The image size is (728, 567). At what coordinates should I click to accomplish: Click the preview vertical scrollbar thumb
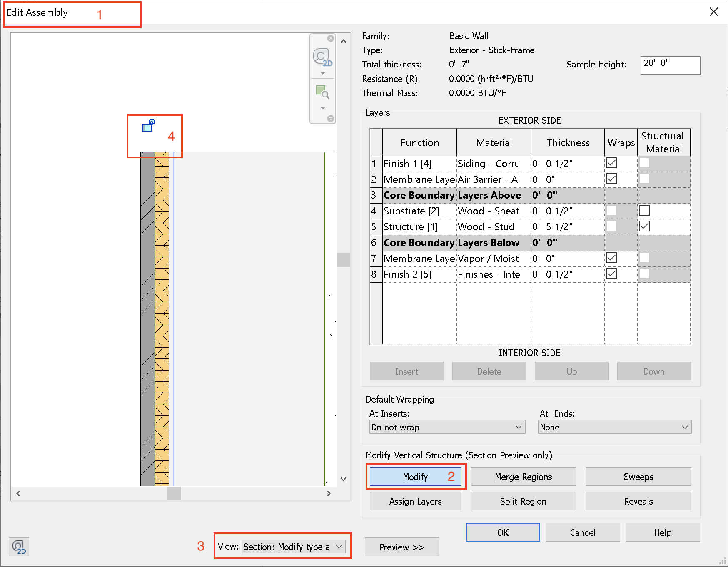point(343,259)
